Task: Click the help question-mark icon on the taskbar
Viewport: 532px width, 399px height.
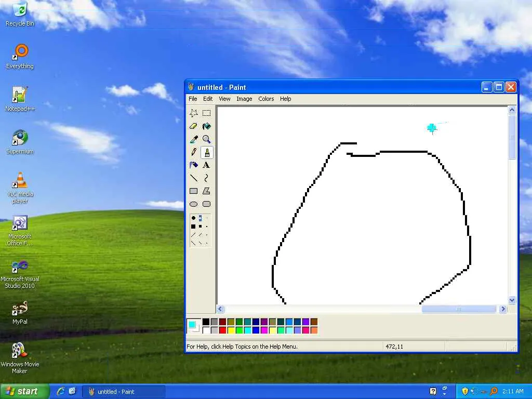Action: pos(433,391)
